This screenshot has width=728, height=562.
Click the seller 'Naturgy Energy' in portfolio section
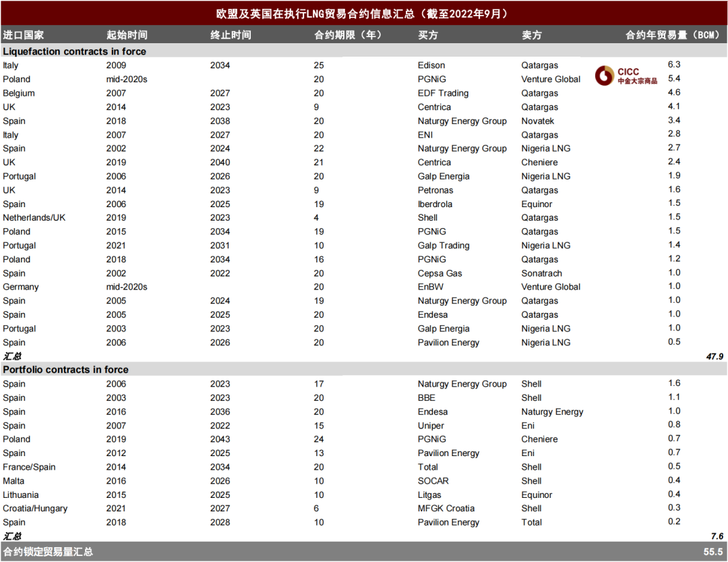click(552, 412)
